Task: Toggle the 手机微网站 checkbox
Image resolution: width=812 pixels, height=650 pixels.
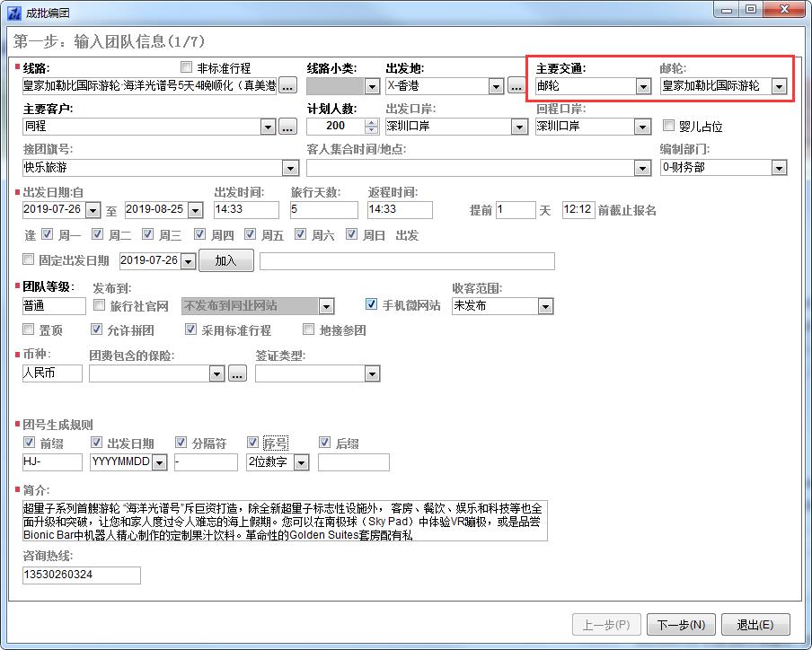Action: coord(372,305)
